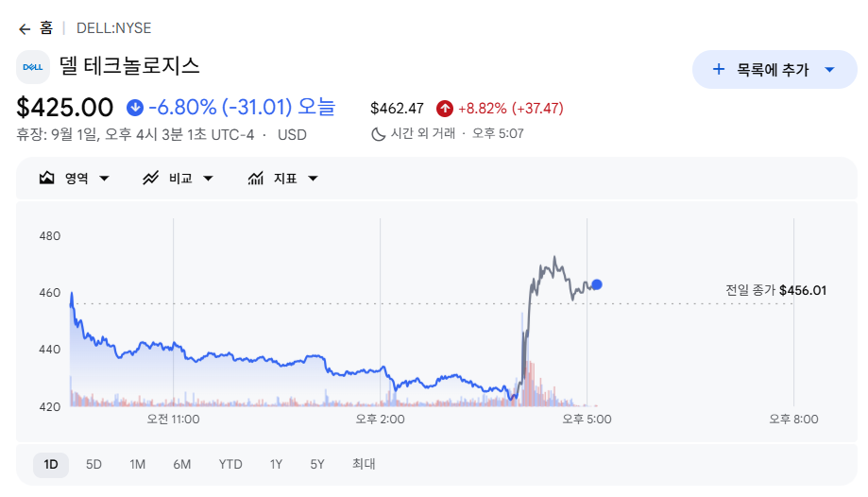868x497 pixels.
Task: Select the 5D time range tab
Action: click(x=94, y=464)
